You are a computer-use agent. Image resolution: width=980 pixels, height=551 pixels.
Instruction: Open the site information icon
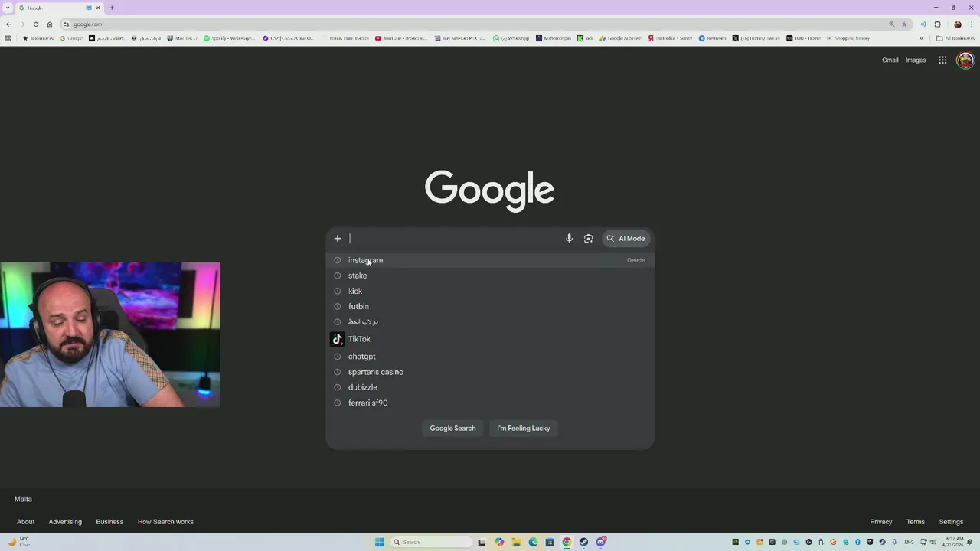click(67, 24)
